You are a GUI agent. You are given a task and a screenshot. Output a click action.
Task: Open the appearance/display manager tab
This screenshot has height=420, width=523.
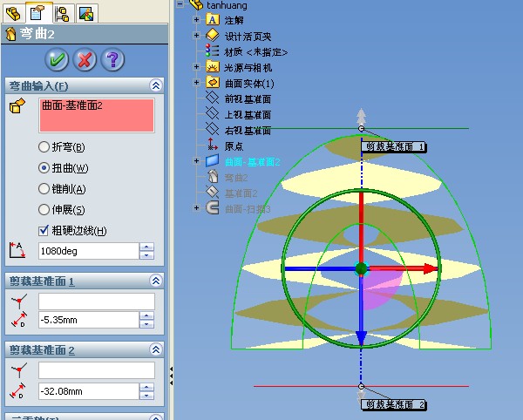coord(86,13)
